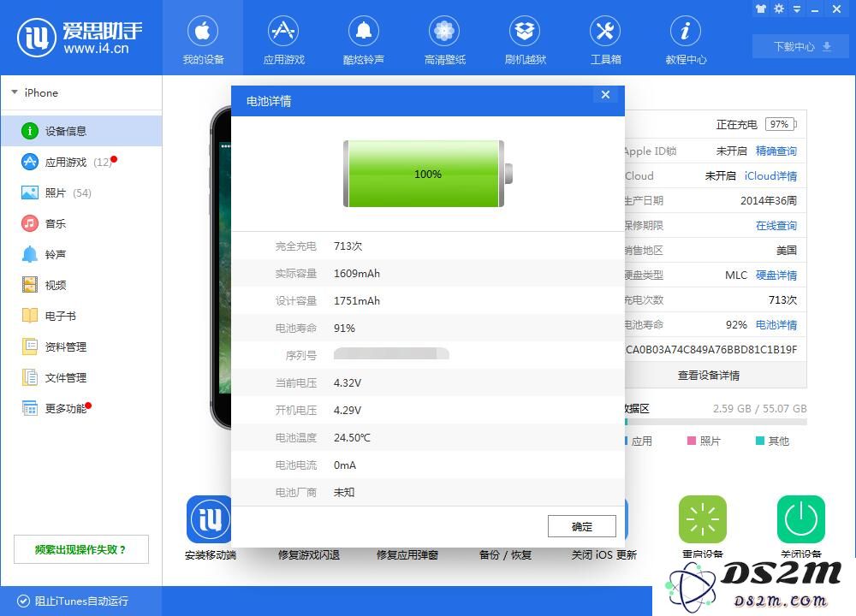This screenshot has height=616, width=856.
Task: Open the settings gear in the title bar
Action: tap(779, 9)
